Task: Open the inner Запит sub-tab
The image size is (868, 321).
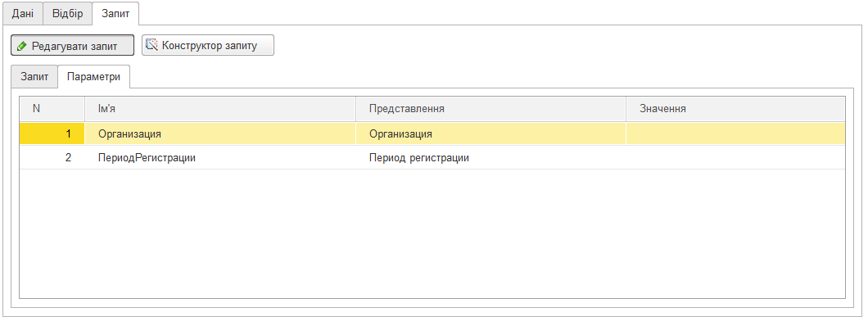Action: coord(34,77)
